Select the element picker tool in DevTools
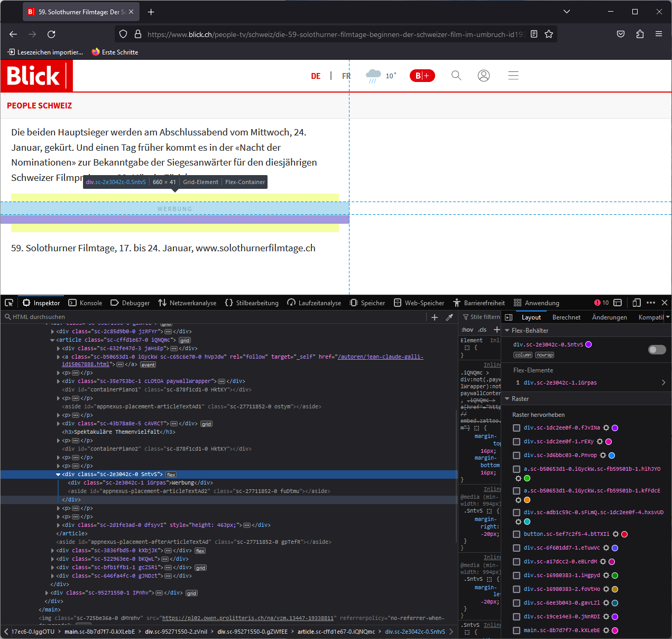 8,302
